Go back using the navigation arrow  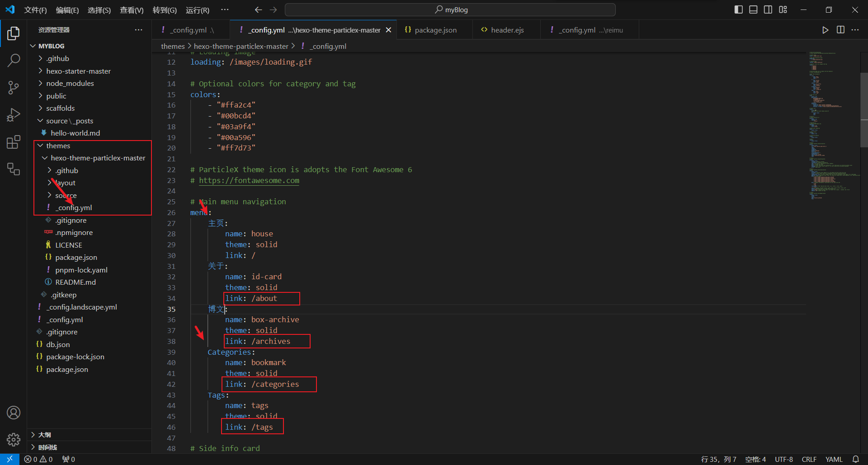pos(258,9)
